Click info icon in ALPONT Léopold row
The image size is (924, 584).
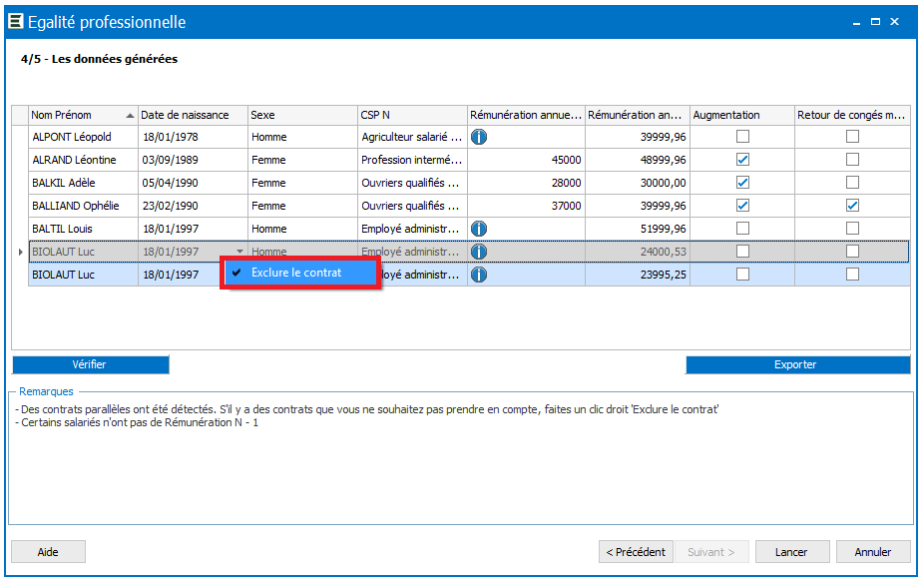(479, 137)
